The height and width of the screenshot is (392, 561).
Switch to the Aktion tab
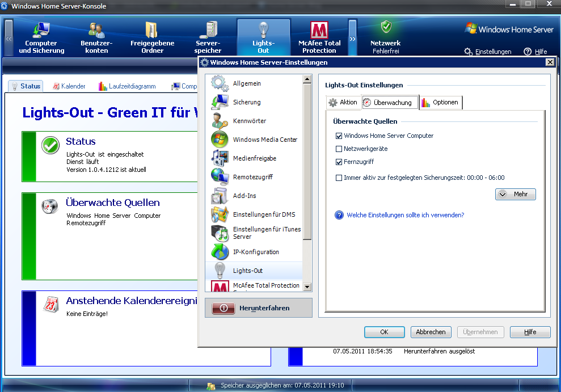(343, 103)
